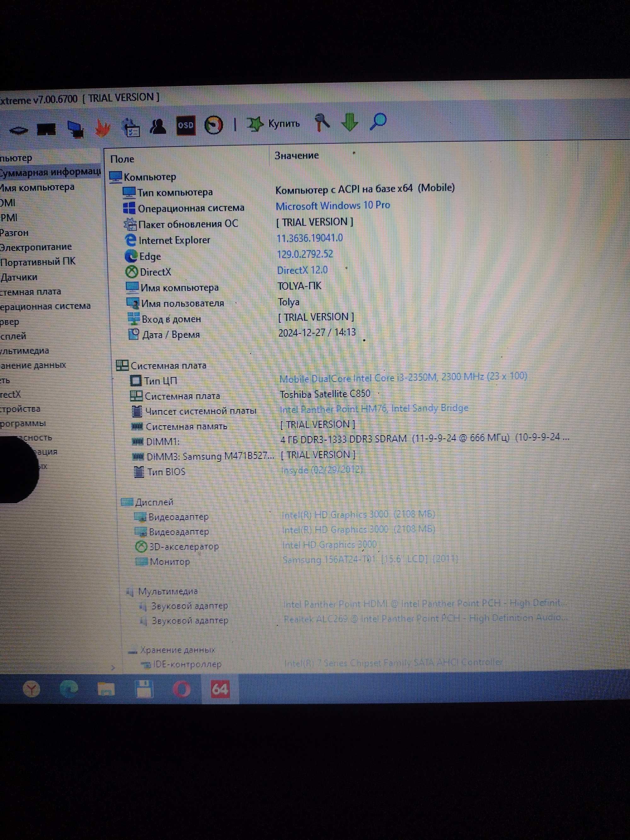The image size is (630, 840).
Task: Open the Internet Explorer version 11.3636.19041.0 link
Action: 310,238
